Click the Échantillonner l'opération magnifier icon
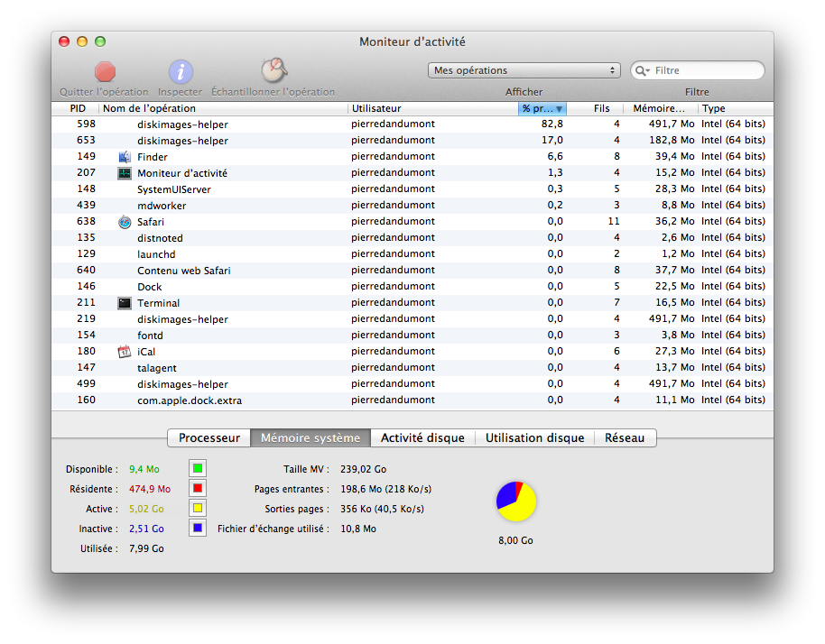 (x=273, y=70)
